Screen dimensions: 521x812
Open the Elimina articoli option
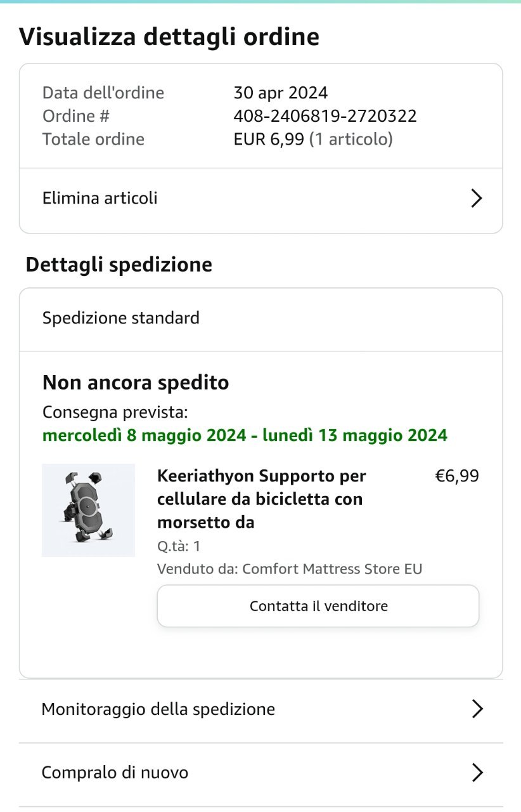[x=100, y=199]
